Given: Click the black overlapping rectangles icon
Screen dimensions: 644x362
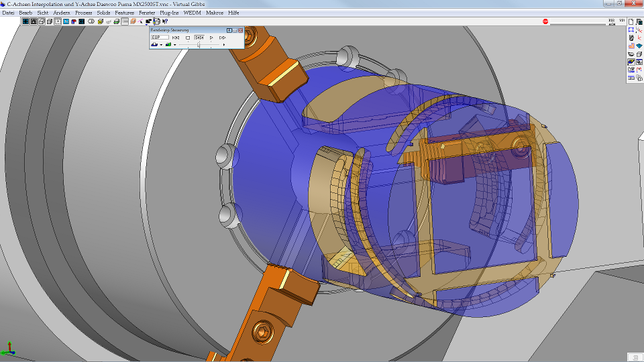Looking at the screenshot, I should pyautogui.click(x=148, y=21).
